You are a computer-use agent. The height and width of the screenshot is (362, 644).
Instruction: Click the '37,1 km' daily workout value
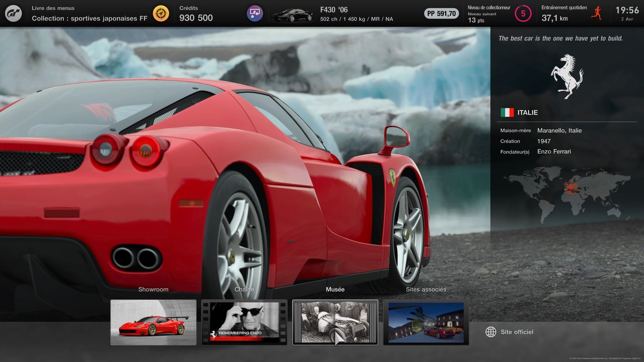[x=554, y=18]
